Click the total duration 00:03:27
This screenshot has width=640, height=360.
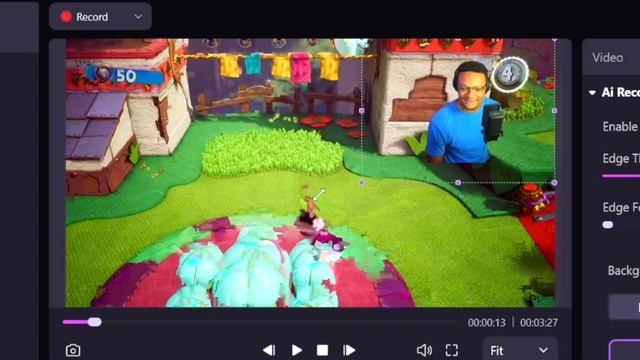(539, 322)
